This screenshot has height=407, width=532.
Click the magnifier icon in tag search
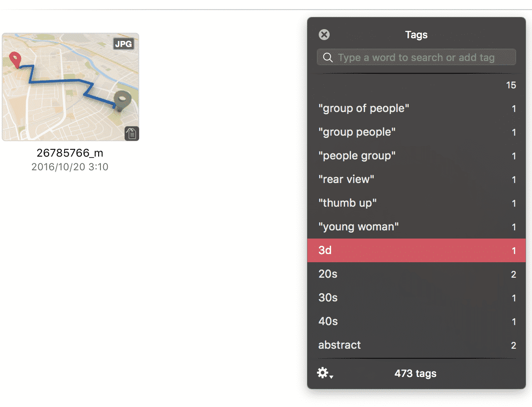click(x=328, y=58)
